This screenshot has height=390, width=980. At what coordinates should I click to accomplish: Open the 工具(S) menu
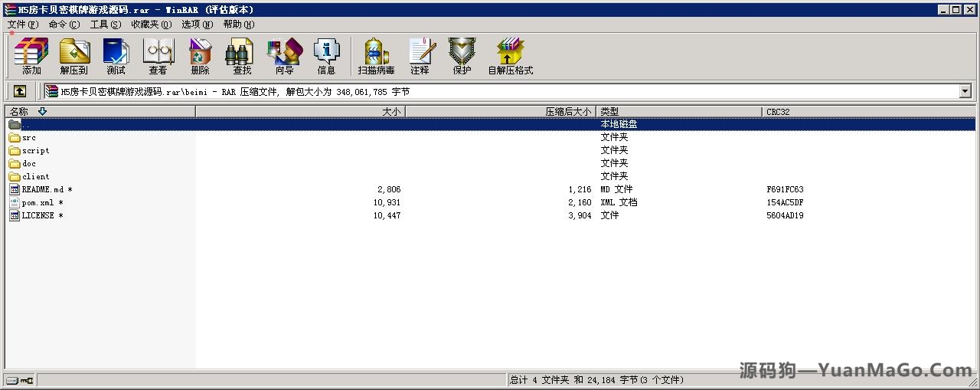105,25
